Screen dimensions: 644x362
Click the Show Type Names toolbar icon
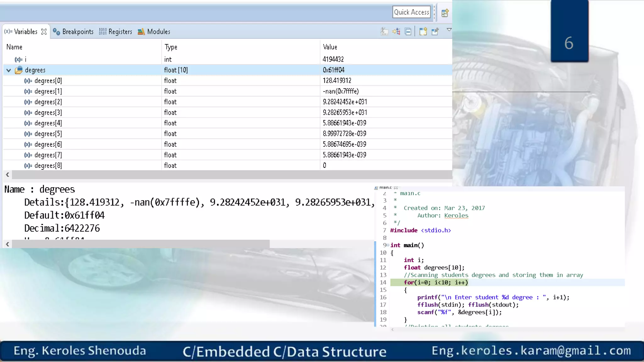coord(384,31)
